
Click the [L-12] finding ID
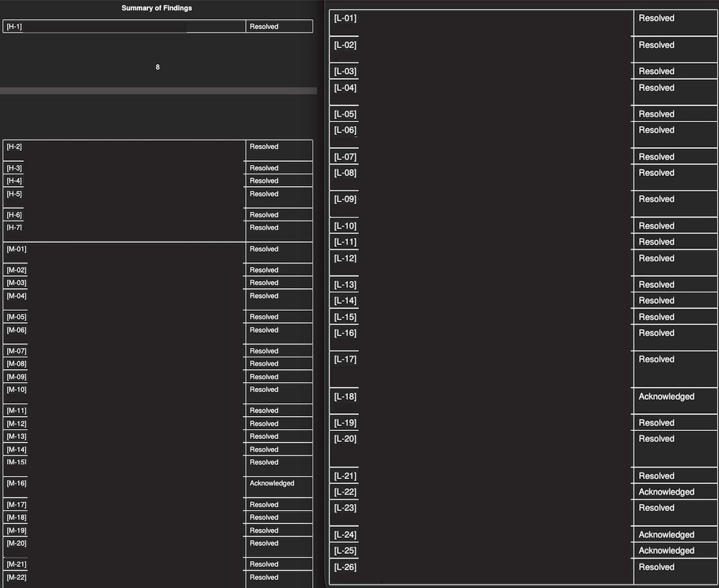[345, 258]
